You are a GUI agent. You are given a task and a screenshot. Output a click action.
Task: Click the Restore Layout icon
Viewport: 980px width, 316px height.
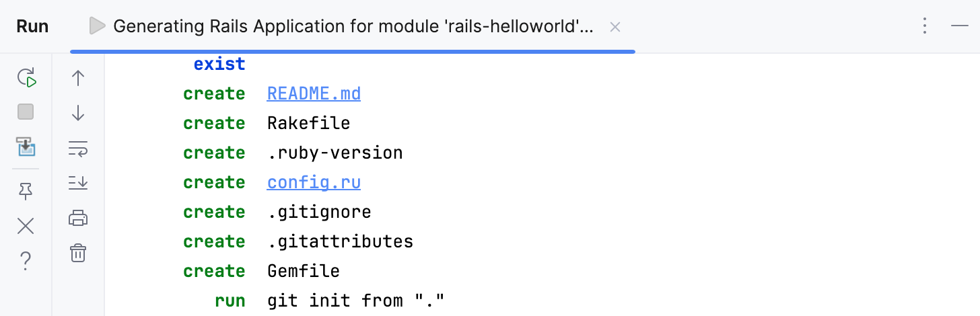pyautogui.click(x=26, y=147)
